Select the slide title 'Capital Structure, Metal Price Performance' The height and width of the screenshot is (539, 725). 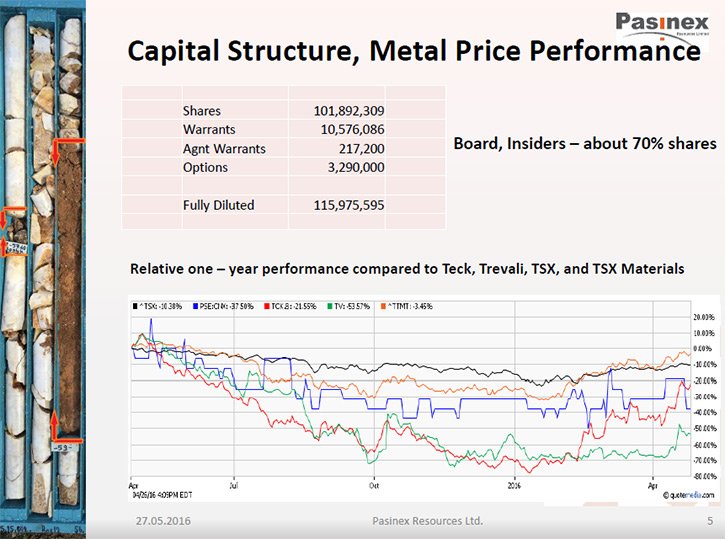[414, 51]
